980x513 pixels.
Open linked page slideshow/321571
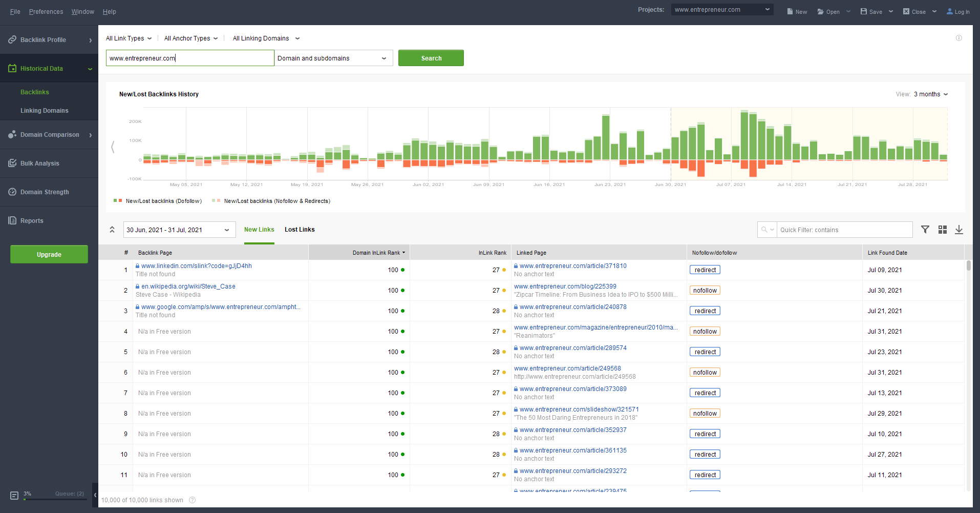[x=579, y=409]
